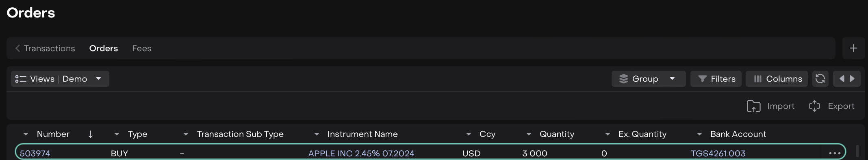Click the Export icon
The image size is (868, 160).
(x=814, y=106)
